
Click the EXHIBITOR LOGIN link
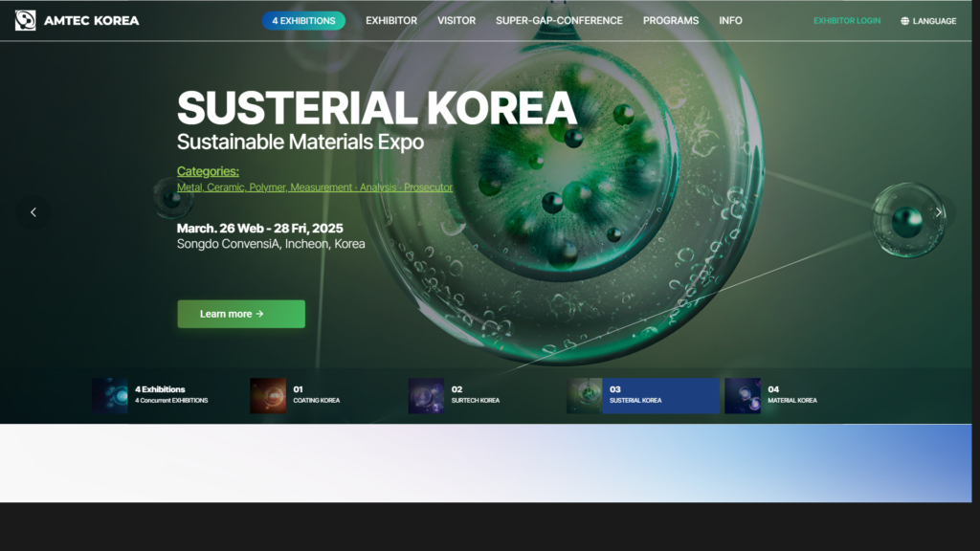pos(847,21)
